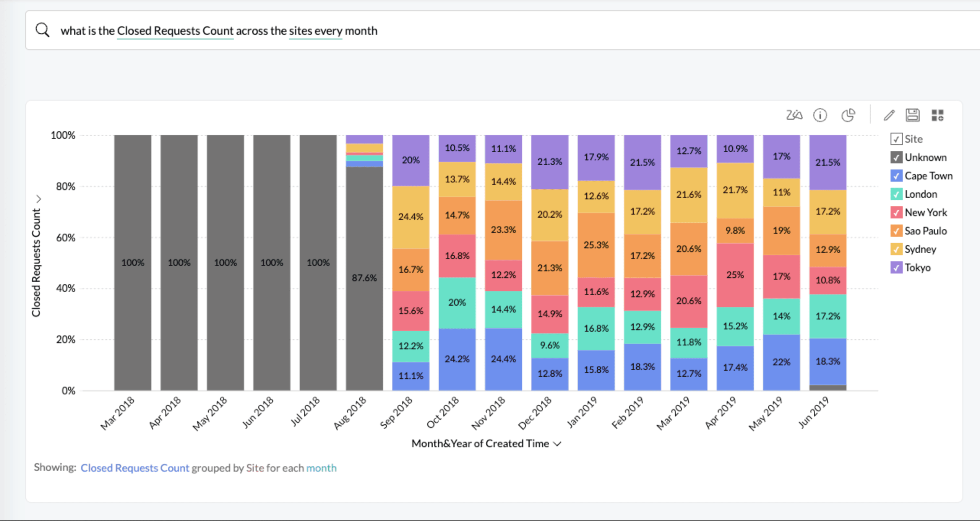Expand the Closed Requests Count axis chevron
Screen dimensions: 980x521
(38, 199)
